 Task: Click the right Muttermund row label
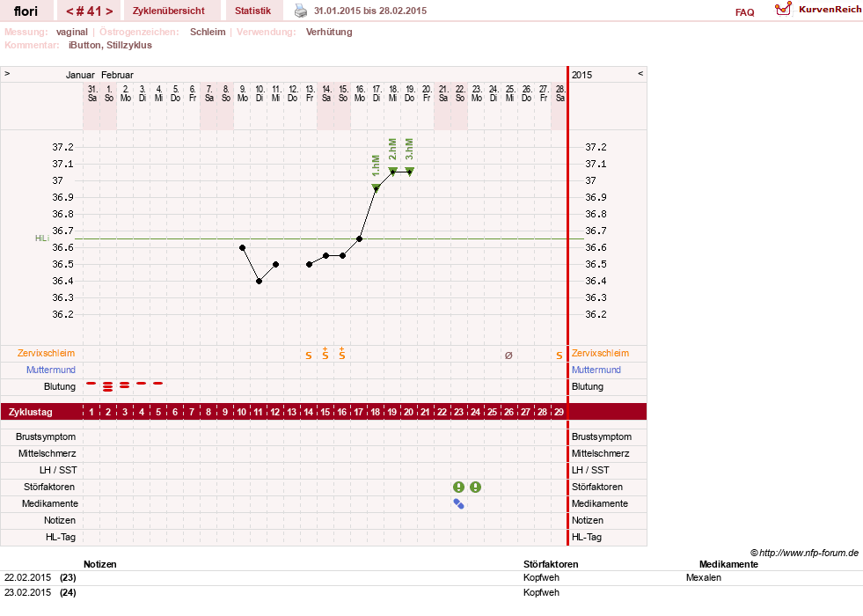click(596, 370)
